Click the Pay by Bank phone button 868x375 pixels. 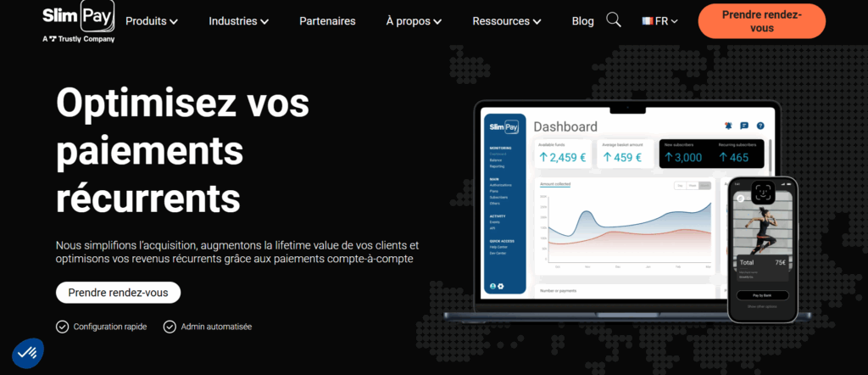[762, 295]
